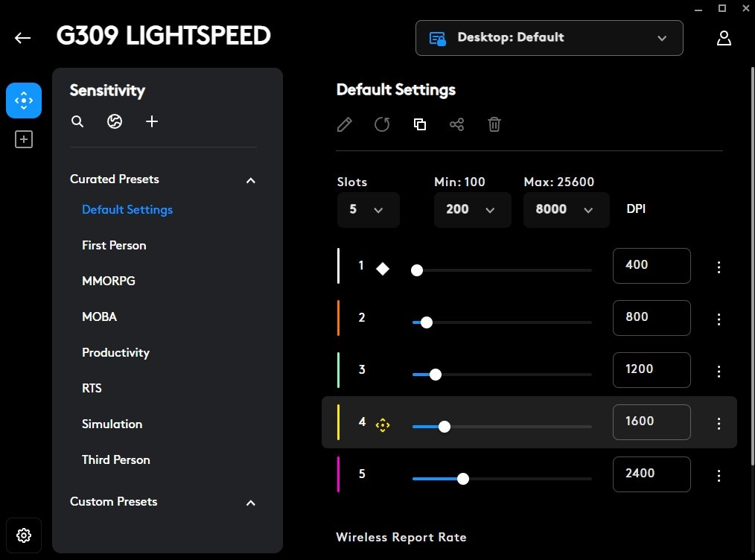
Task: Reset Default Settings using the revert icon
Action: 382,124
